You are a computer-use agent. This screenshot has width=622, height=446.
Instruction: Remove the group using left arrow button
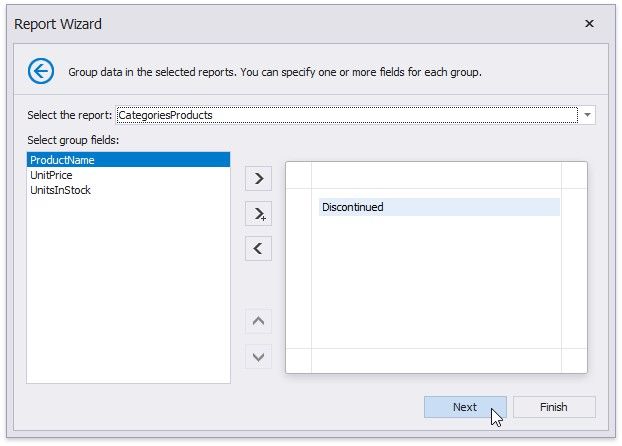pos(258,248)
